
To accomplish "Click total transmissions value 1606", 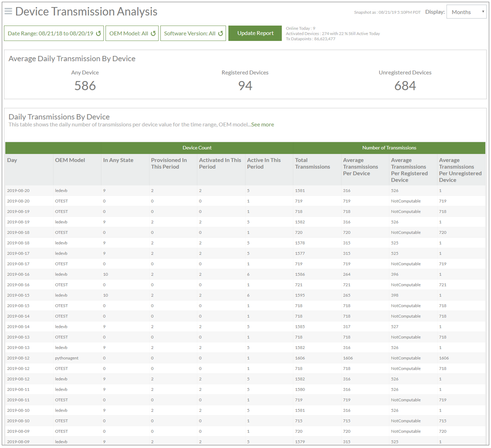I will coord(300,358).
